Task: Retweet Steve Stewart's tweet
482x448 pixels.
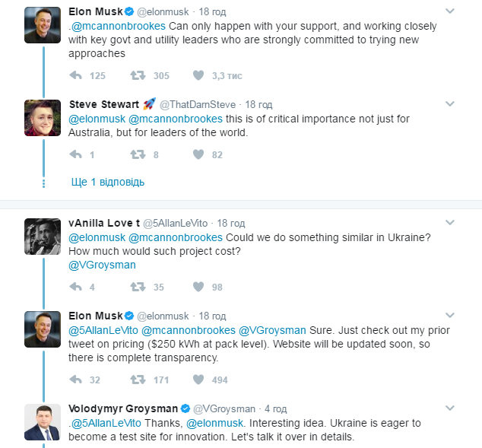Action: coord(138,154)
